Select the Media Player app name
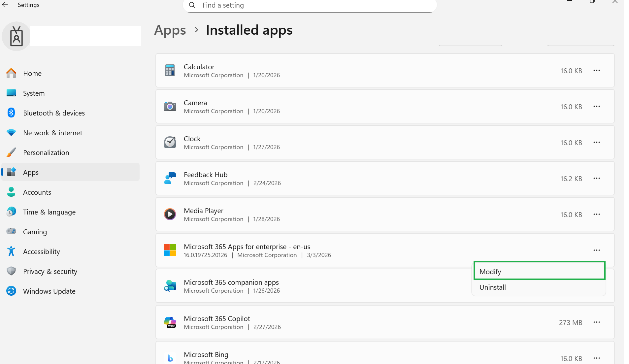The height and width of the screenshot is (364, 629). 204,211
